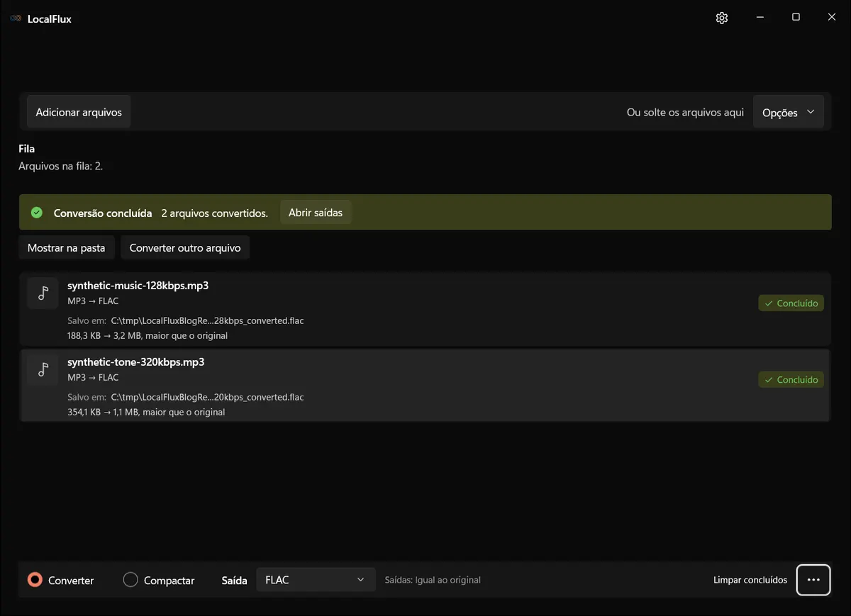Click 'Arquivos na fila: 2.' text

[x=61, y=166]
